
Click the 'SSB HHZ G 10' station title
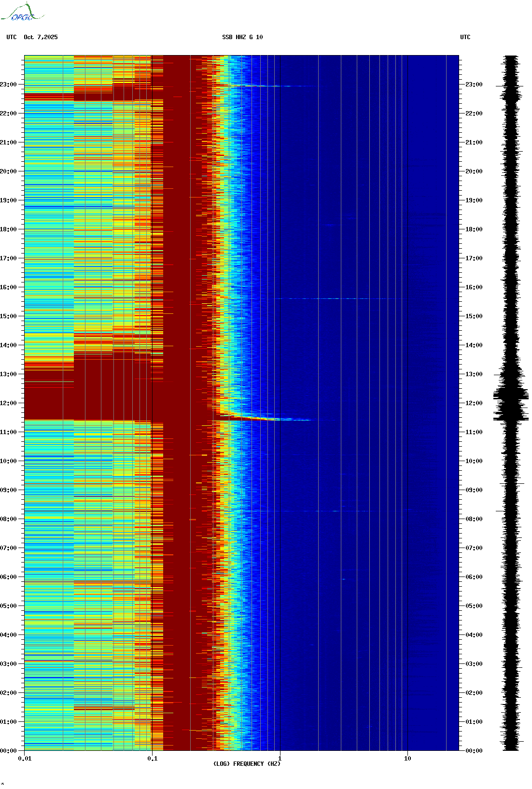tap(242, 37)
